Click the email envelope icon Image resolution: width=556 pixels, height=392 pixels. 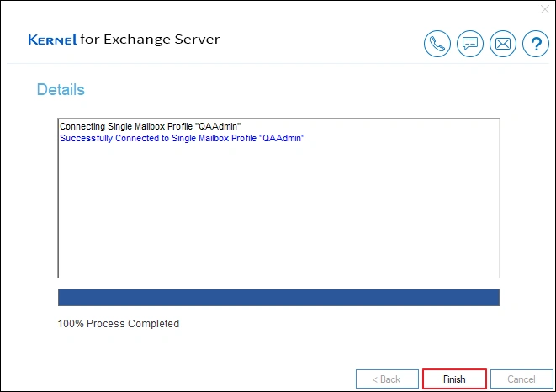[x=503, y=44]
